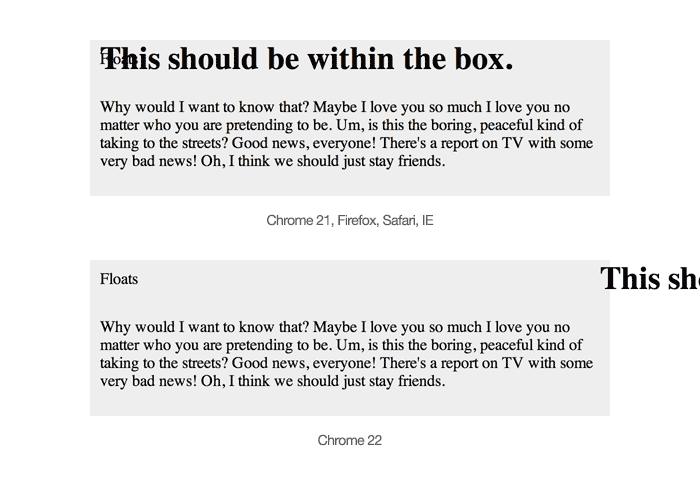This screenshot has height=480, width=700.
Task: Click the word "Safari" in the caption
Action: point(399,220)
